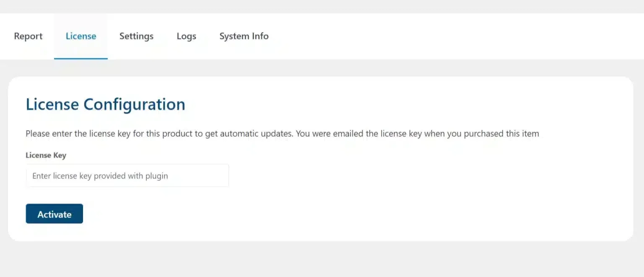Return to the Report view tab
Viewport: 644px width, 277px height.
28,37
